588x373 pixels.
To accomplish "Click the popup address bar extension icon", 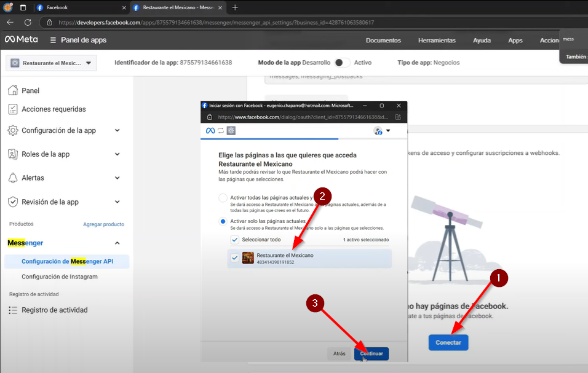I will [398, 117].
